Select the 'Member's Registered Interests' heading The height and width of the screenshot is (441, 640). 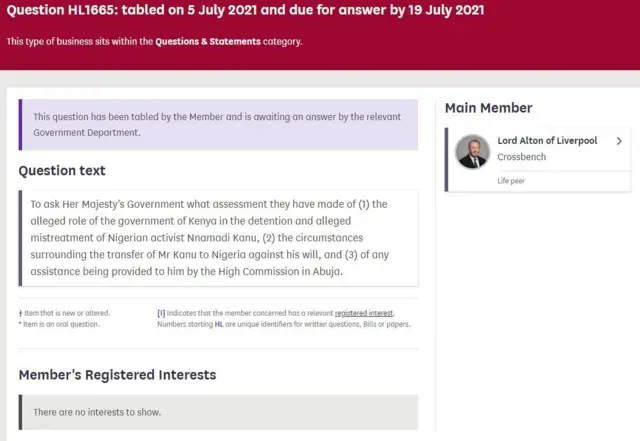pos(117,375)
